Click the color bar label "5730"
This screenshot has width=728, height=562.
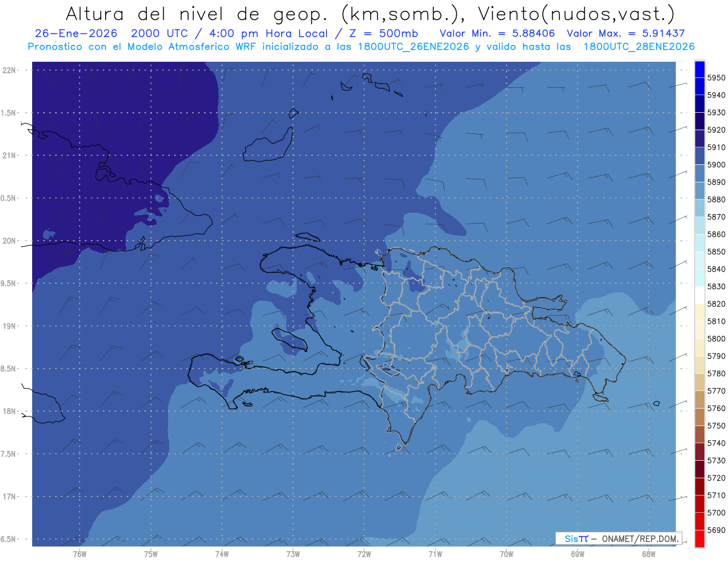(716, 461)
